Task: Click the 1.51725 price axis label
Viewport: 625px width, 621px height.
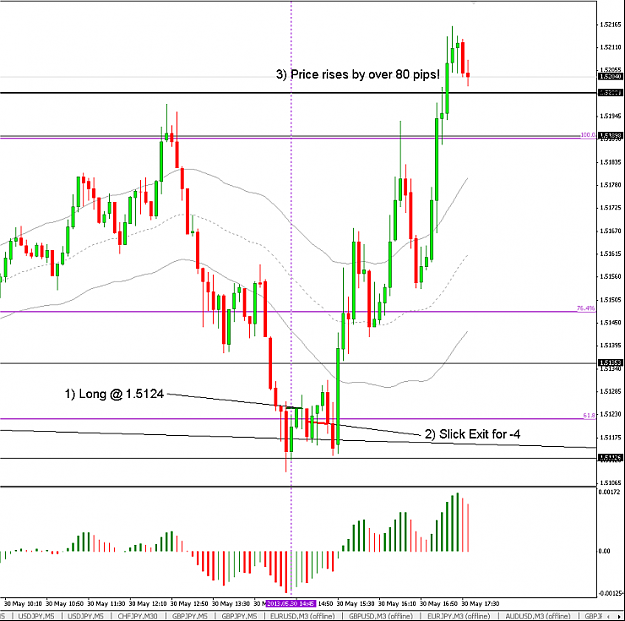Action: (610, 208)
